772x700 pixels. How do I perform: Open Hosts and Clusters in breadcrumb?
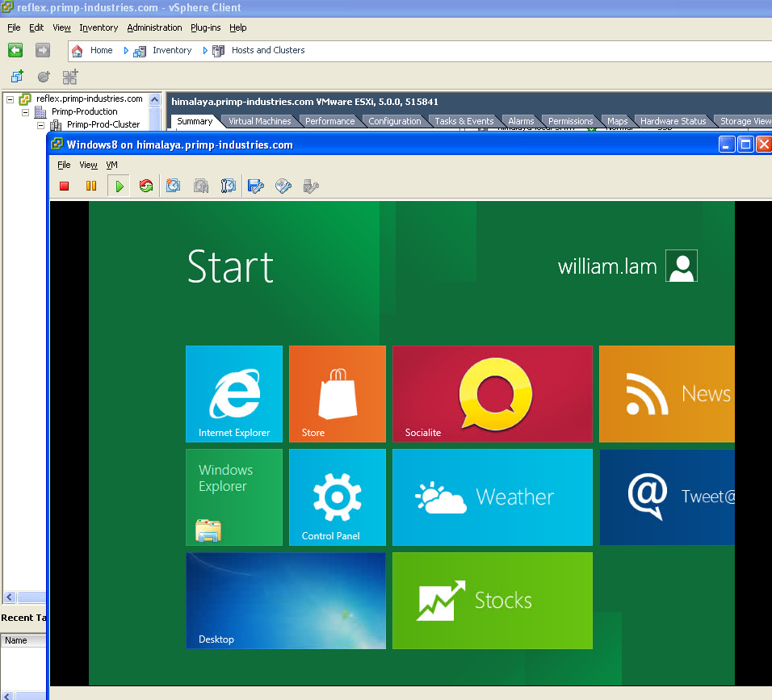(x=268, y=50)
